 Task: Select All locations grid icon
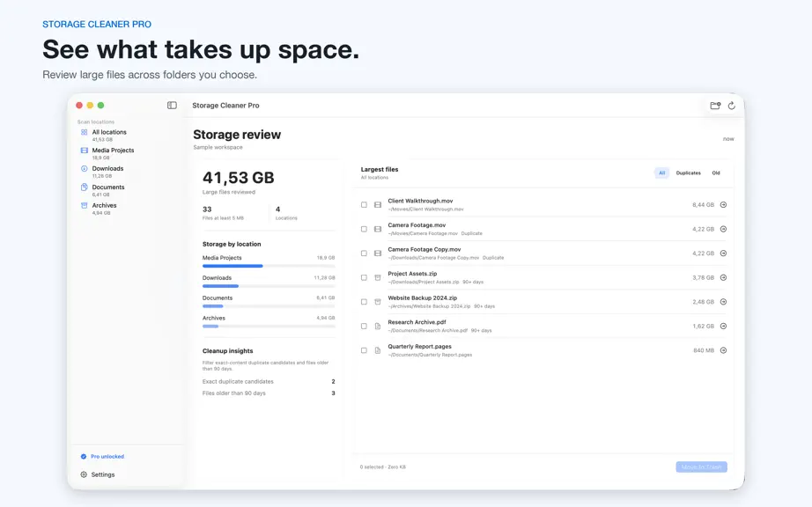(84, 132)
